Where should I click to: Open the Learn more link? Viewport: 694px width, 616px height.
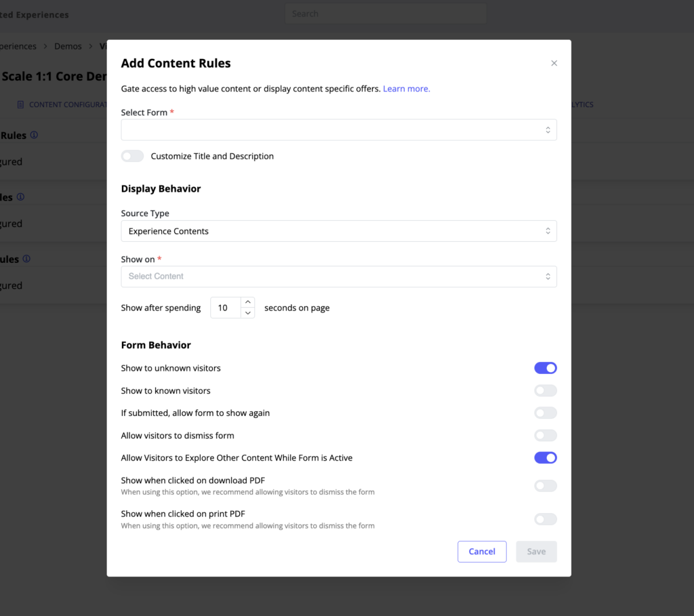pyautogui.click(x=407, y=89)
